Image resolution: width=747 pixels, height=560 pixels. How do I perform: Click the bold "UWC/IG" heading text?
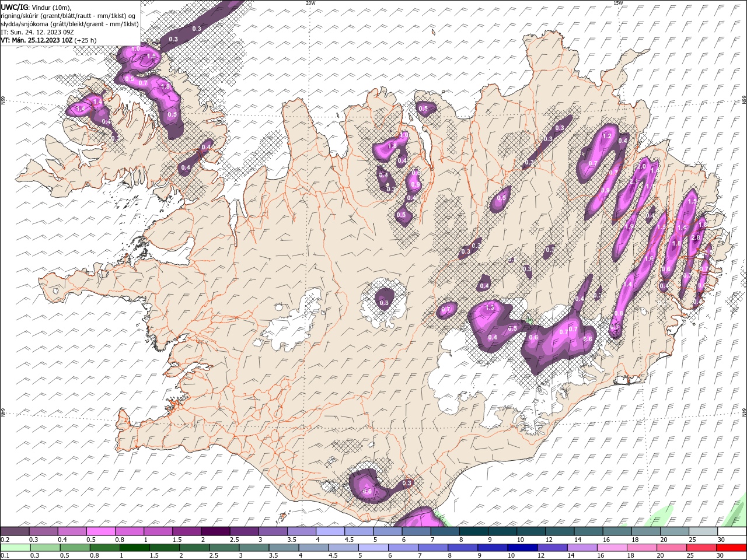pyautogui.click(x=14, y=7)
